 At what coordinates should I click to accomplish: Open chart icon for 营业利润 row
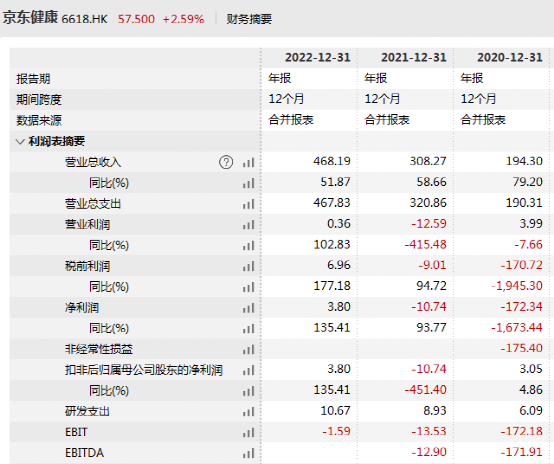tap(248, 225)
